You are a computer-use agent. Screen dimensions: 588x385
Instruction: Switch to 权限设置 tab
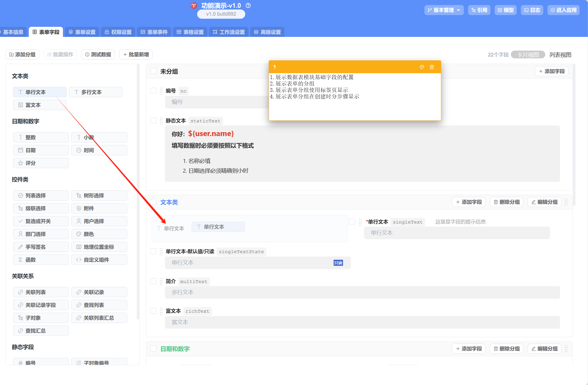tap(118, 32)
